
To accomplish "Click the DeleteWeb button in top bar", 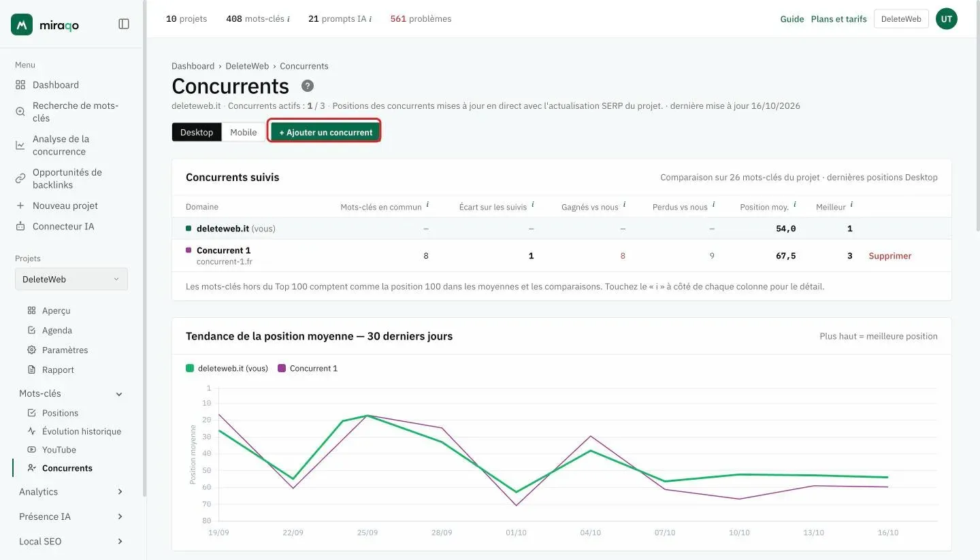I will point(901,19).
